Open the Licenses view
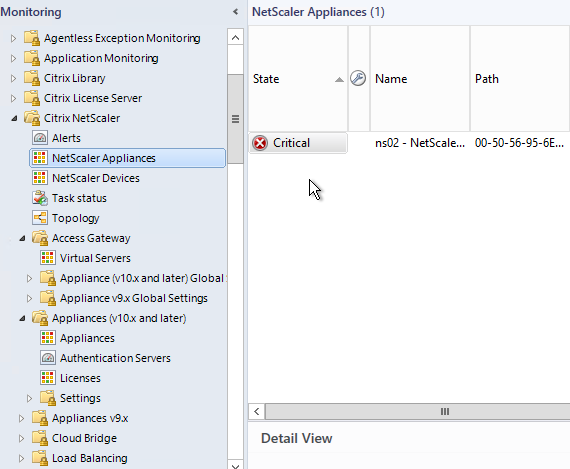Screen dimensions: 570x469 [80, 378]
